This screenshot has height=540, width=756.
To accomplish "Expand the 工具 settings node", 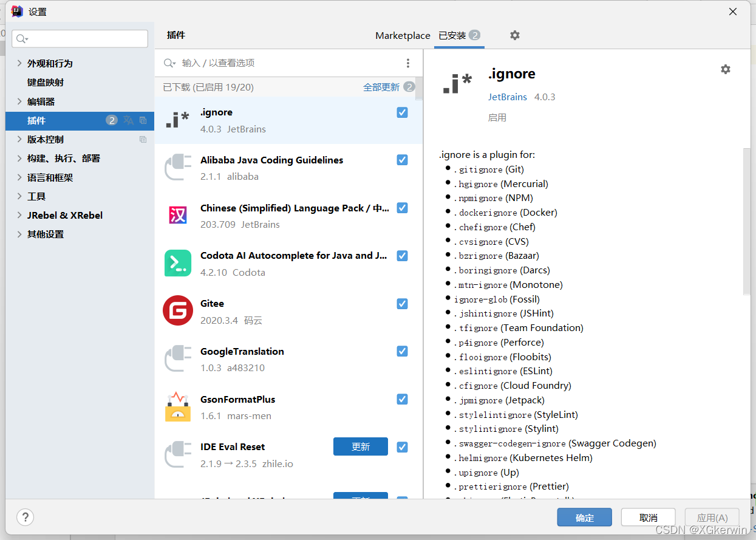I will [x=19, y=196].
